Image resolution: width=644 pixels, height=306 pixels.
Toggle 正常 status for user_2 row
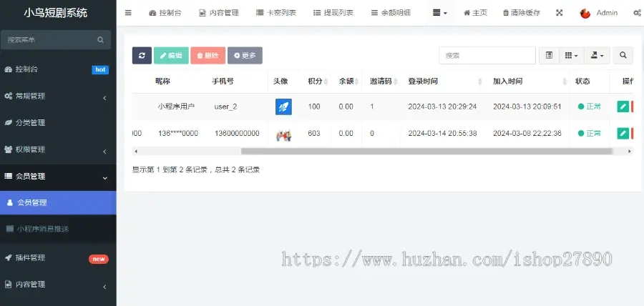click(590, 107)
